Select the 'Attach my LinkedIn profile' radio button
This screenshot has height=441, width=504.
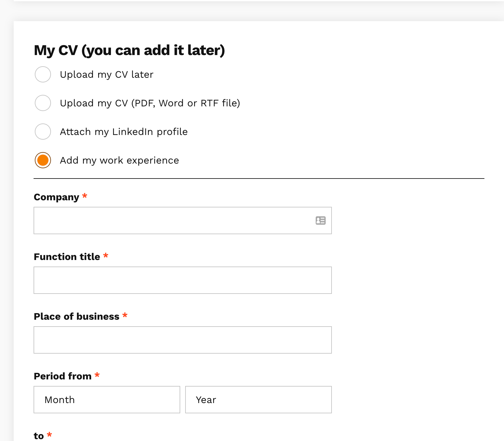[43, 132]
